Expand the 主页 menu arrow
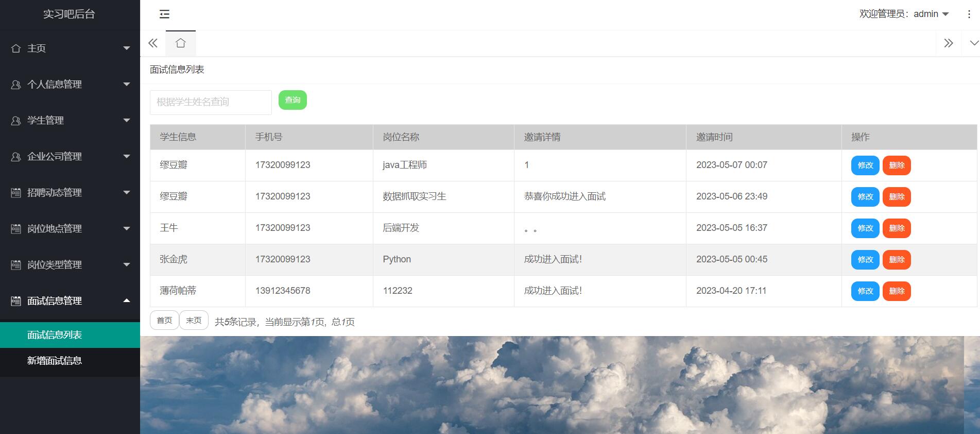Viewport: 980px width, 434px height. pos(127,48)
